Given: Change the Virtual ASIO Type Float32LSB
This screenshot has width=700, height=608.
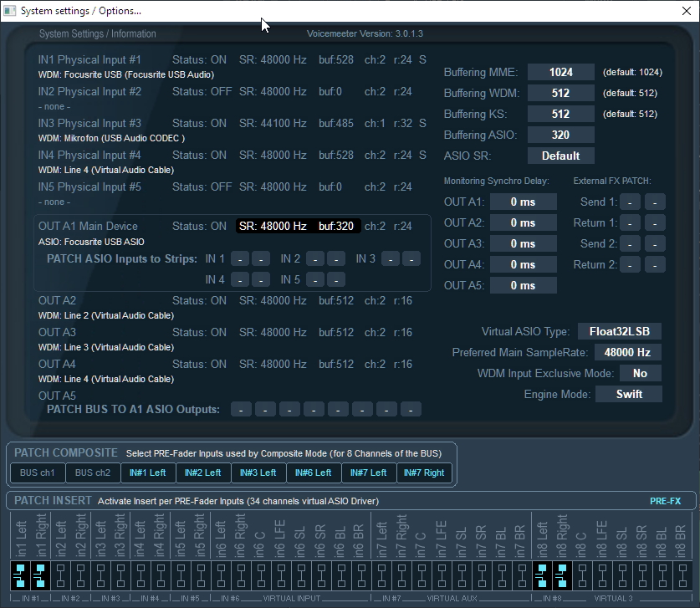Looking at the screenshot, I should click(x=620, y=331).
